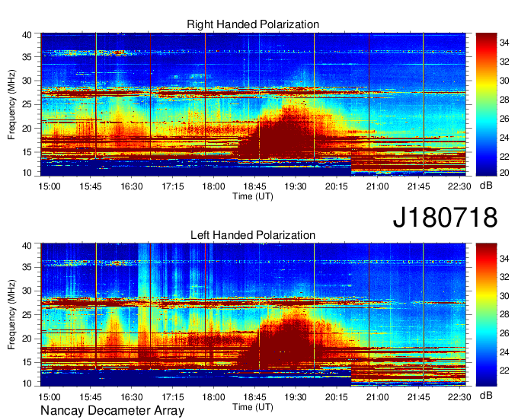Click the bottom plot '19:30' time tick label

296,397
